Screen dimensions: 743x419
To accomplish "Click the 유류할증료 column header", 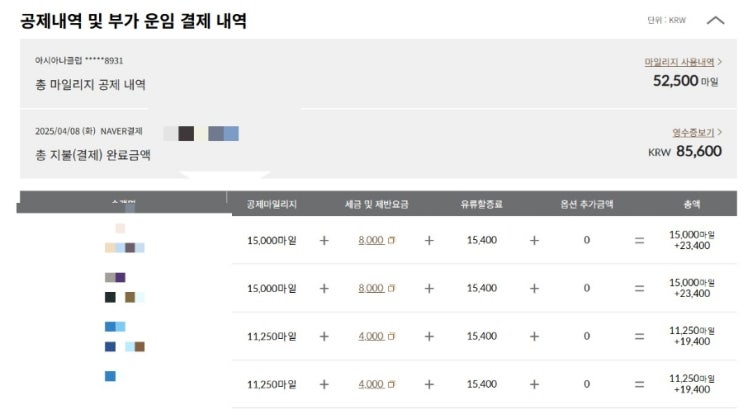I will (x=481, y=204).
